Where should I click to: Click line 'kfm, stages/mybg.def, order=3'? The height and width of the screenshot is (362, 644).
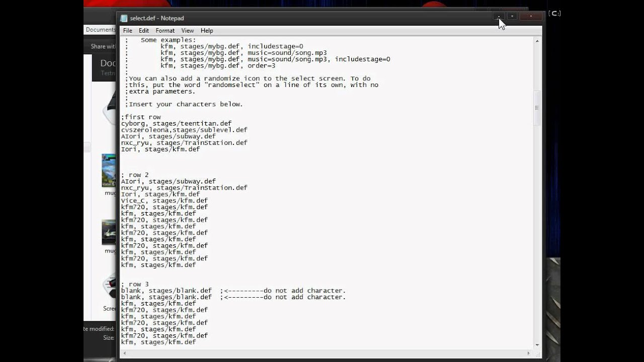(218, 65)
